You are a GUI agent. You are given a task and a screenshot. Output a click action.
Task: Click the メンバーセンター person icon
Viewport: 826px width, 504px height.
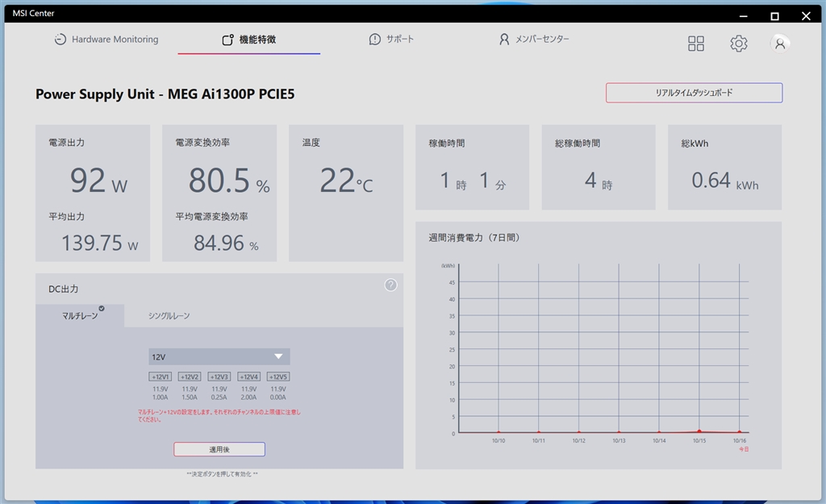click(x=504, y=40)
